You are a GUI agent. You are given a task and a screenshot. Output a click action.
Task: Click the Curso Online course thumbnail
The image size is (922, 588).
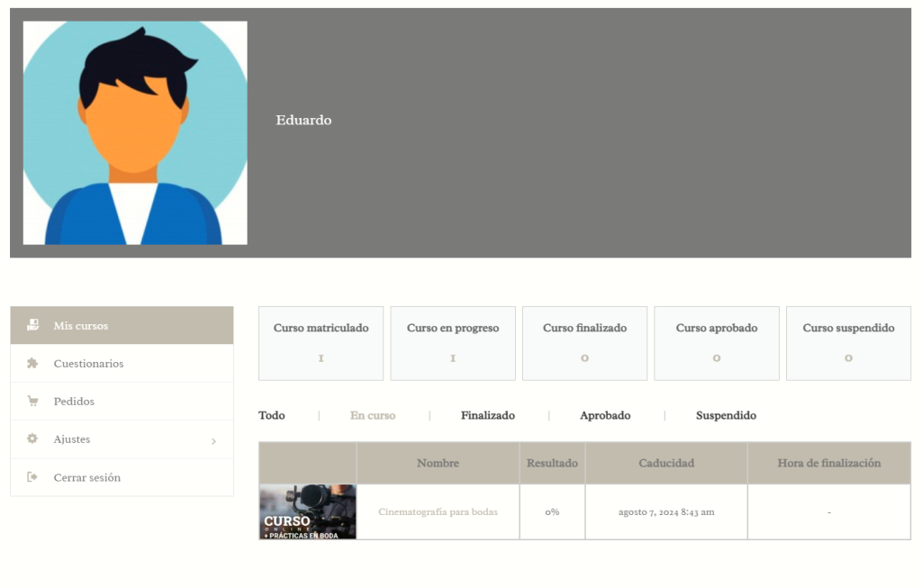(307, 511)
